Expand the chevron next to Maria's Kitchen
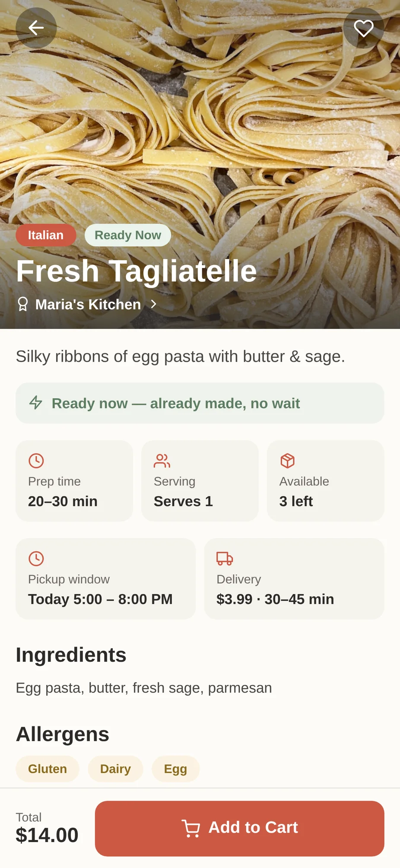400x868 pixels. 153,304
